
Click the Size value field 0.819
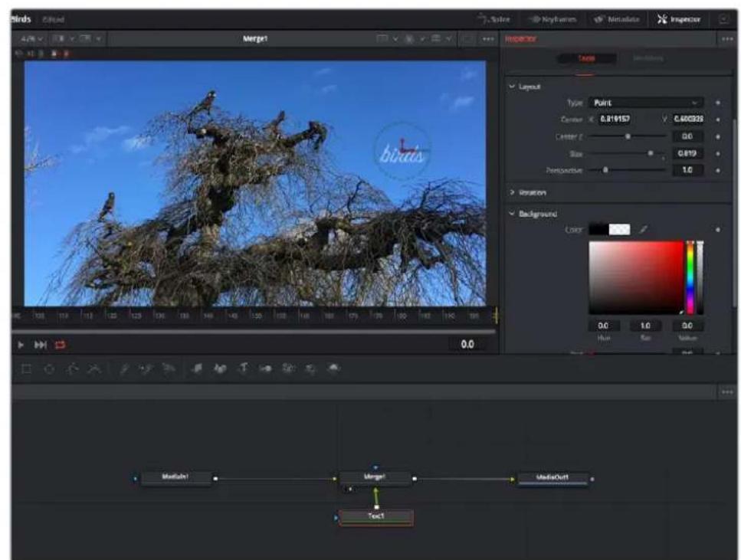(x=688, y=153)
